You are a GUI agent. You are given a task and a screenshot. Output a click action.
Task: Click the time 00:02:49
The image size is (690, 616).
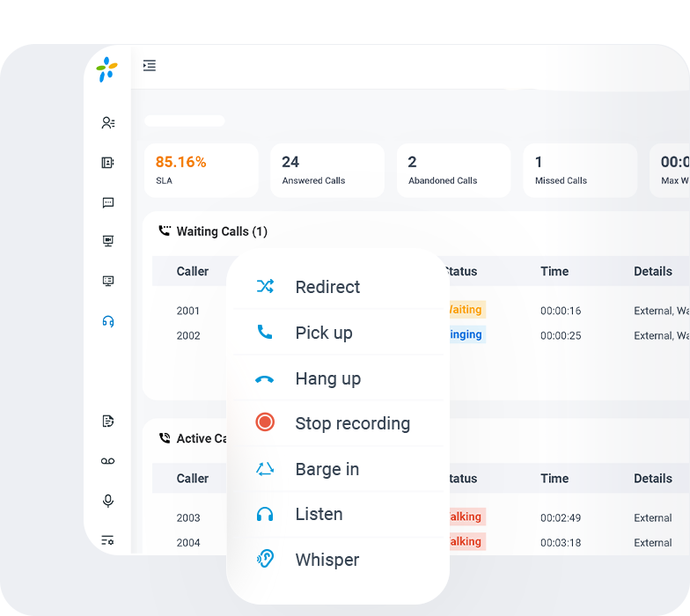[x=561, y=517]
